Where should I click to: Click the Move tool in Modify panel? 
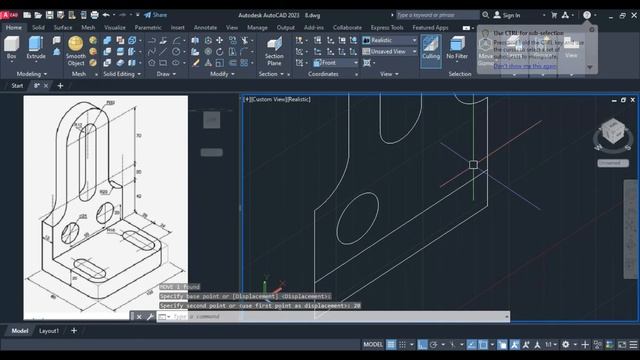(220, 40)
